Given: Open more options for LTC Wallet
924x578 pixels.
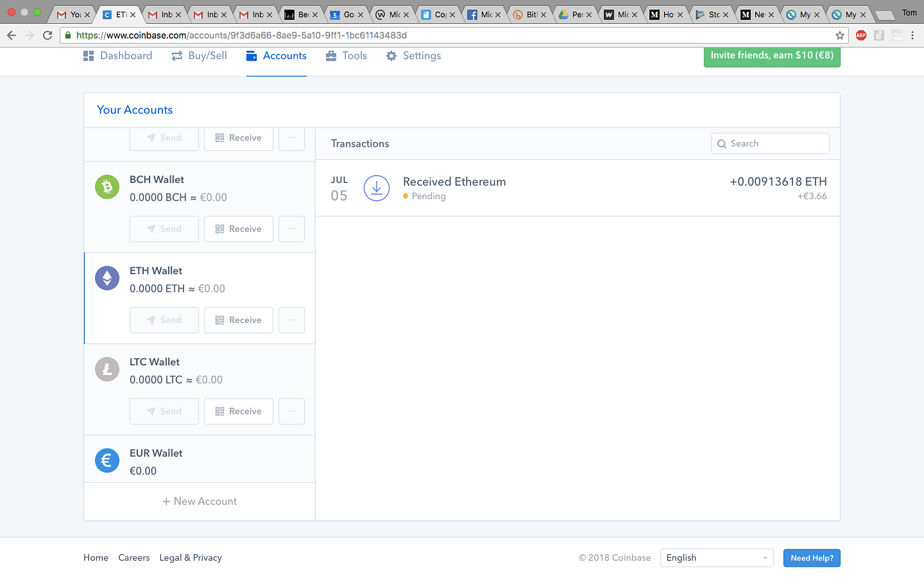Looking at the screenshot, I should (292, 411).
